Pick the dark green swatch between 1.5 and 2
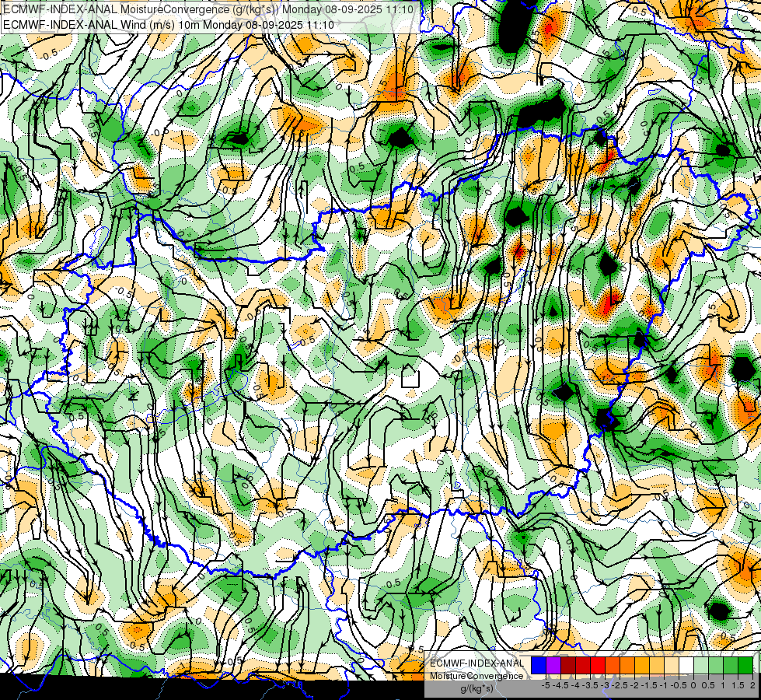This screenshot has height=700, width=761. (x=745, y=666)
